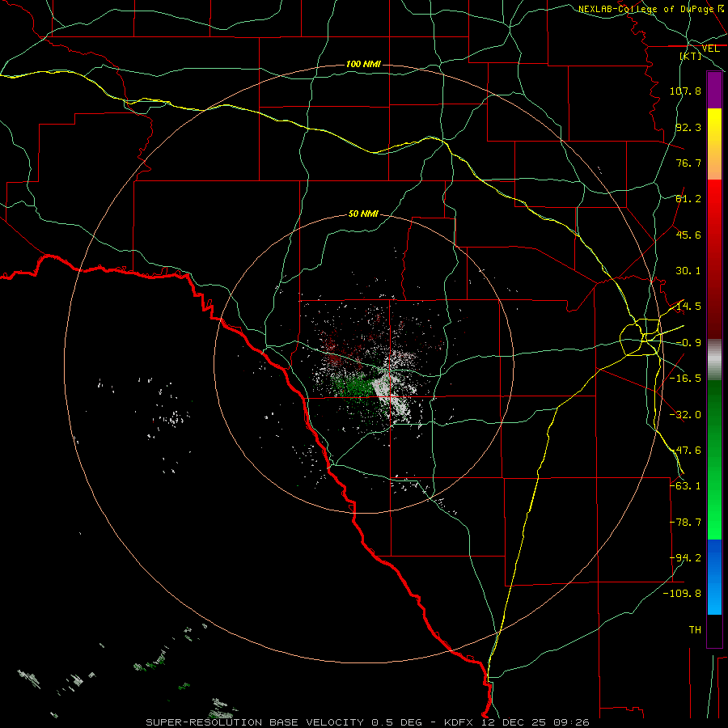Select the -94.2 velocity scale value
The height and width of the screenshot is (728, 728).
(685, 558)
